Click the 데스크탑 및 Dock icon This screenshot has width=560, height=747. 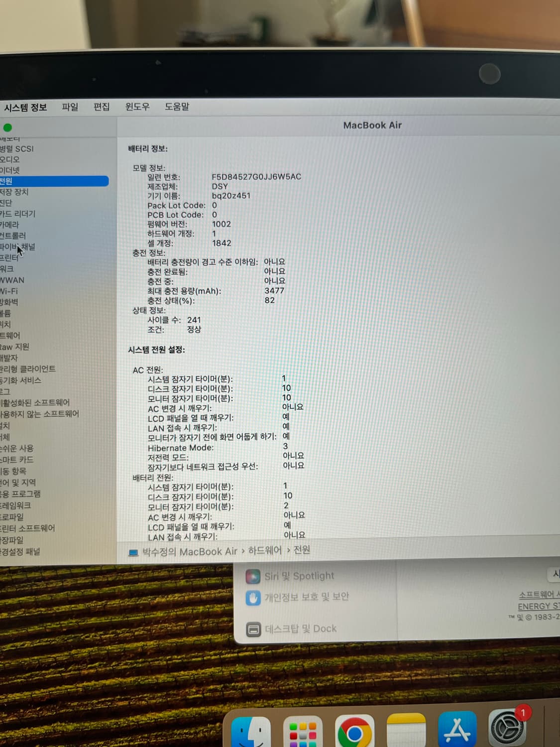pyautogui.click(x=254, y=628)
